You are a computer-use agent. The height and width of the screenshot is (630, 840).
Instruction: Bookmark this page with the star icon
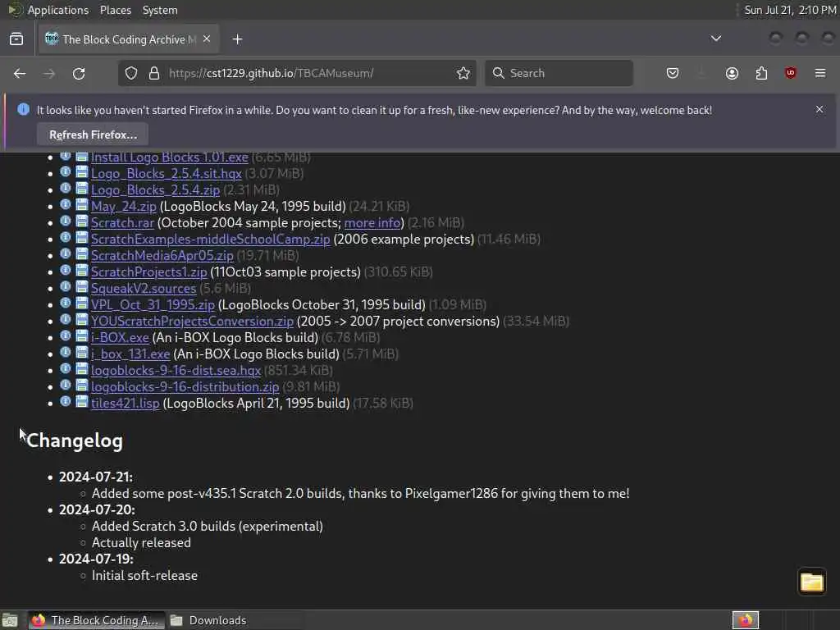pos(463,73)
